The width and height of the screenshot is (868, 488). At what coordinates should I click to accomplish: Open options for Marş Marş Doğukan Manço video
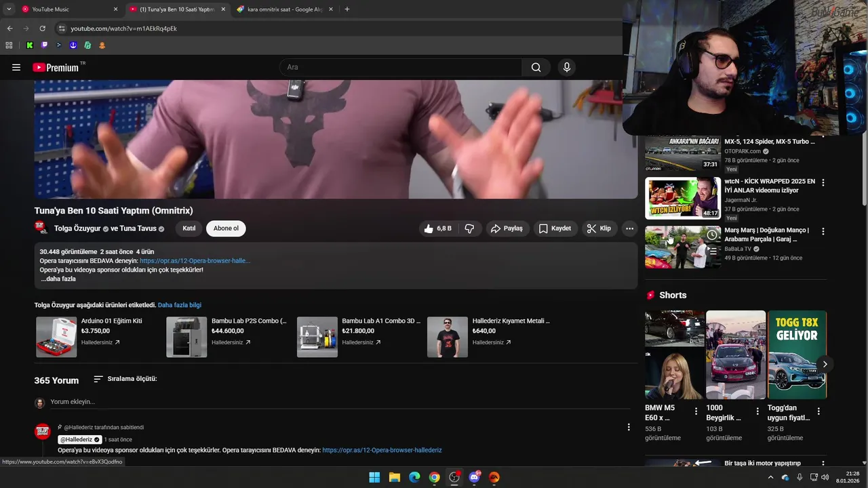(823, 231)
